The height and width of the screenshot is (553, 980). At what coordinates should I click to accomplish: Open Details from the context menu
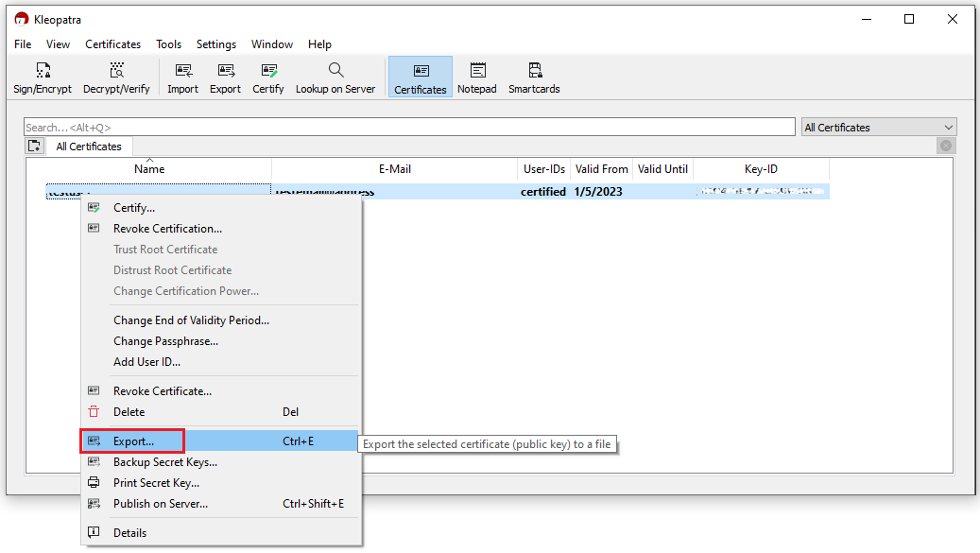pyautogui.click(x=221, y=533)
